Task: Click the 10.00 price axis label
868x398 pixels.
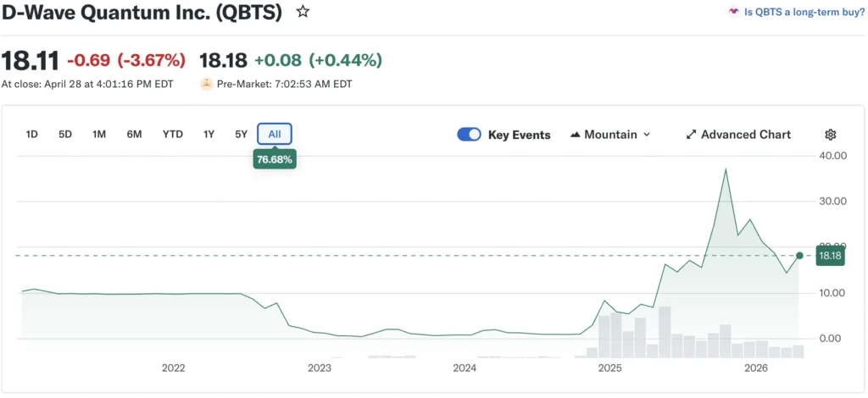Action: (x=833, y=292)
